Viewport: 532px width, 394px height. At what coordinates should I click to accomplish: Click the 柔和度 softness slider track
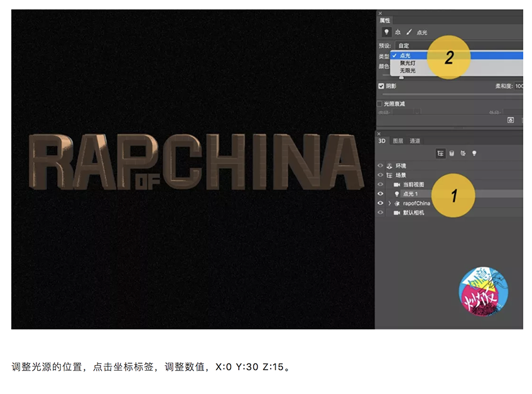click(453, 95)
